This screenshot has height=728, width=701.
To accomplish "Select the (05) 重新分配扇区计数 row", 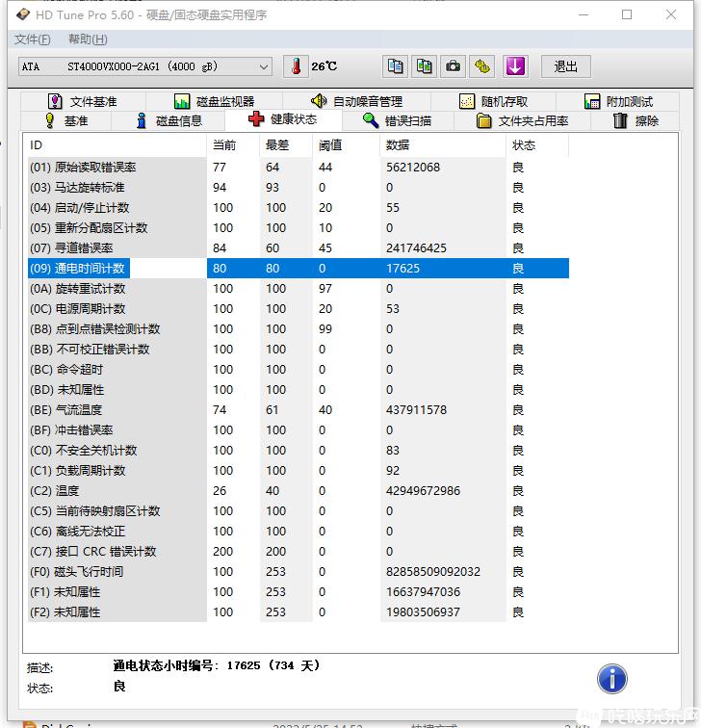I will 299,228.
